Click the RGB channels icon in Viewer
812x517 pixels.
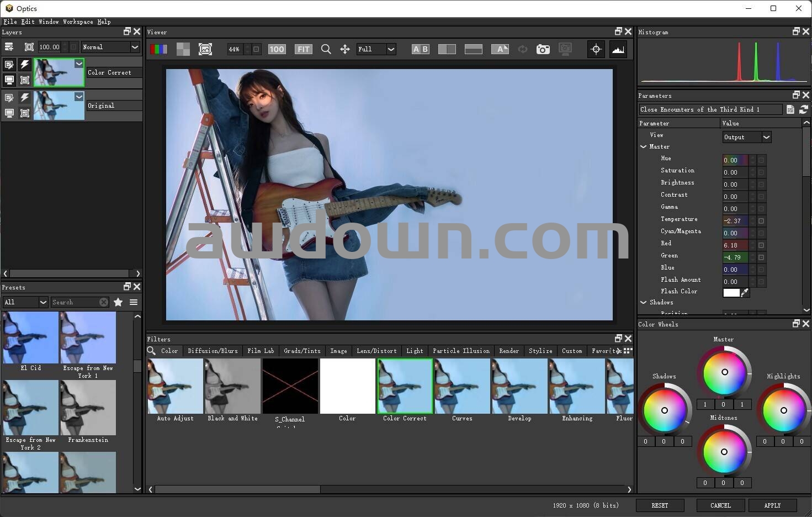coord(158,49)
